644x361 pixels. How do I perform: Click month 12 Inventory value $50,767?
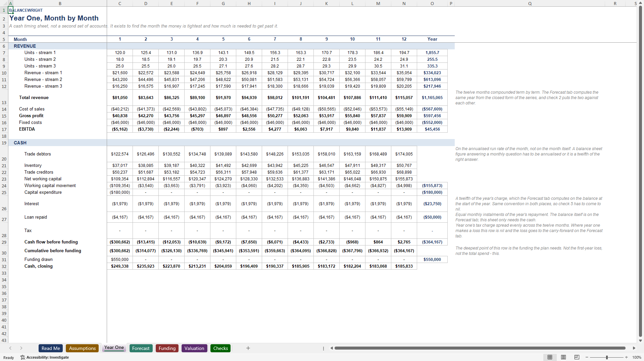pyautogui.click(x=404, y=166)
